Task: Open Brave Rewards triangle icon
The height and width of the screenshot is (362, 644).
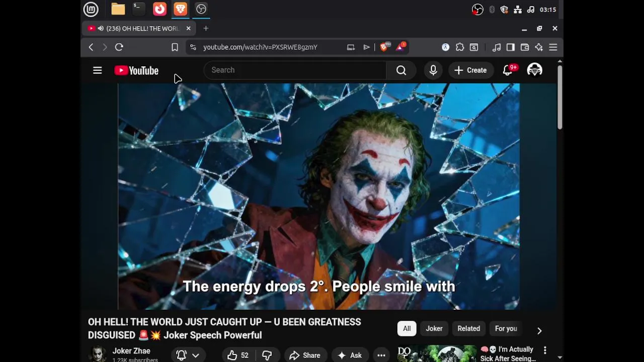Action: coord(401,47)
